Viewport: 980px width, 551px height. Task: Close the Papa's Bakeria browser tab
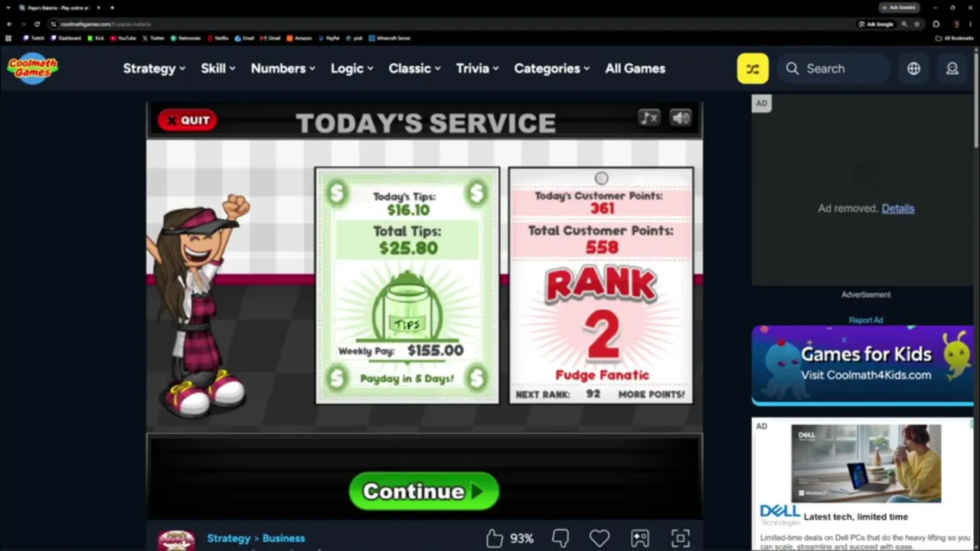98,8
